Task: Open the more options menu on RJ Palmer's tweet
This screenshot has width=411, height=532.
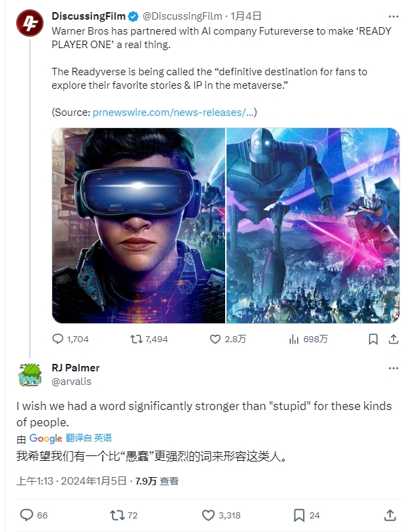Action: click(393, 368)
